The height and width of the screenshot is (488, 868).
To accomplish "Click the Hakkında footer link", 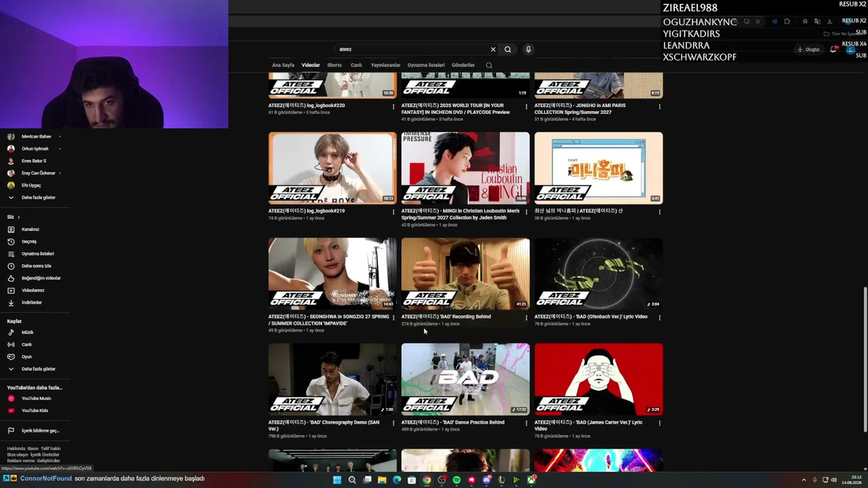I will (x=16, y=449).
